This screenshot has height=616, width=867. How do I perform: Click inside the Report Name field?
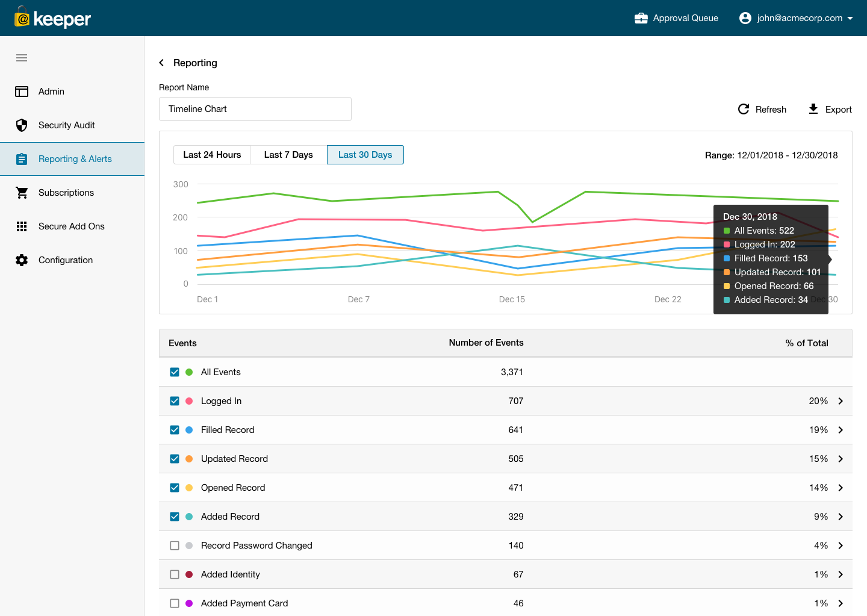point(255,109)
